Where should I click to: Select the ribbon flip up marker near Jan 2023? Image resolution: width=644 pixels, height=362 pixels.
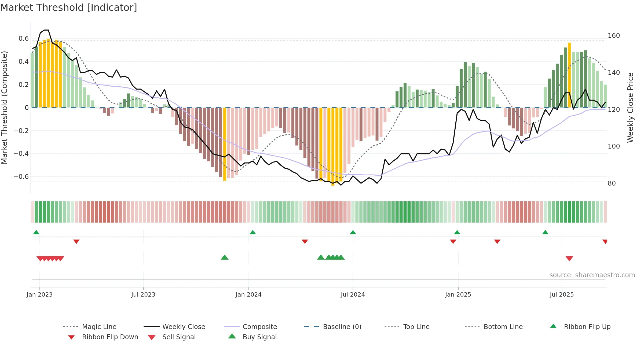pyautogui.click(x=36, y=232)
